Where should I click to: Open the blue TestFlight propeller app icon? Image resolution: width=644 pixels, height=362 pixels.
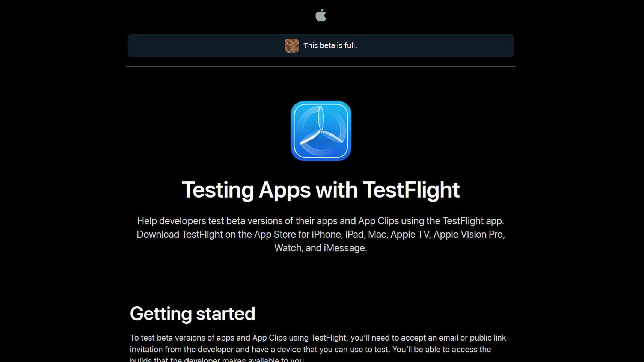(x=321, y=131)
